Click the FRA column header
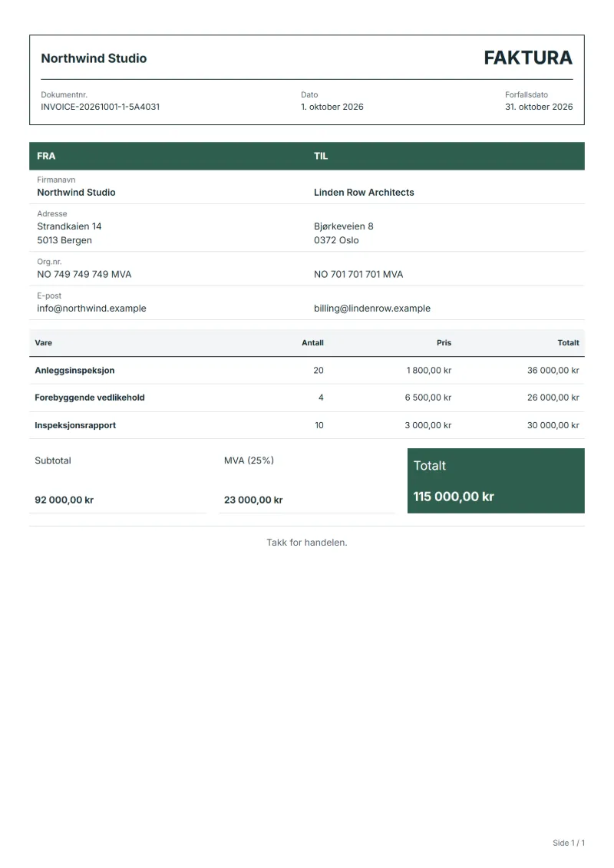This screenshot has height=868, width=614. 46,156
